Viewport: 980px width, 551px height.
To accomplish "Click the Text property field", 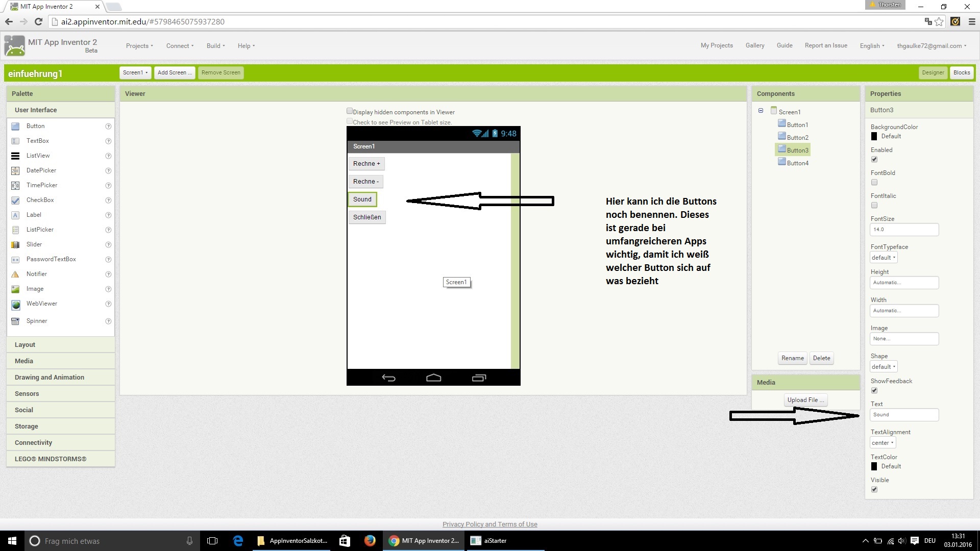I will tap(904, 415).
